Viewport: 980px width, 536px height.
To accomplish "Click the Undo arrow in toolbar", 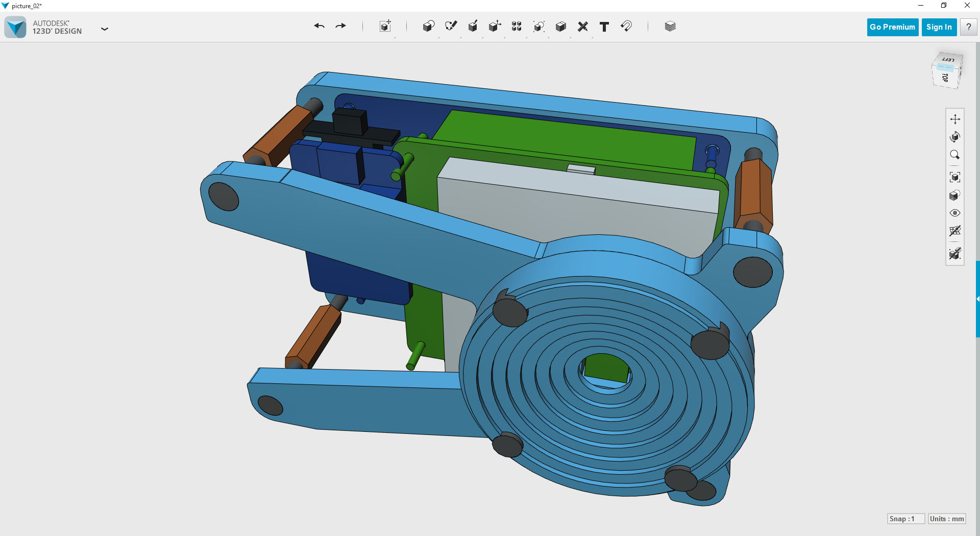I will 319,26.
